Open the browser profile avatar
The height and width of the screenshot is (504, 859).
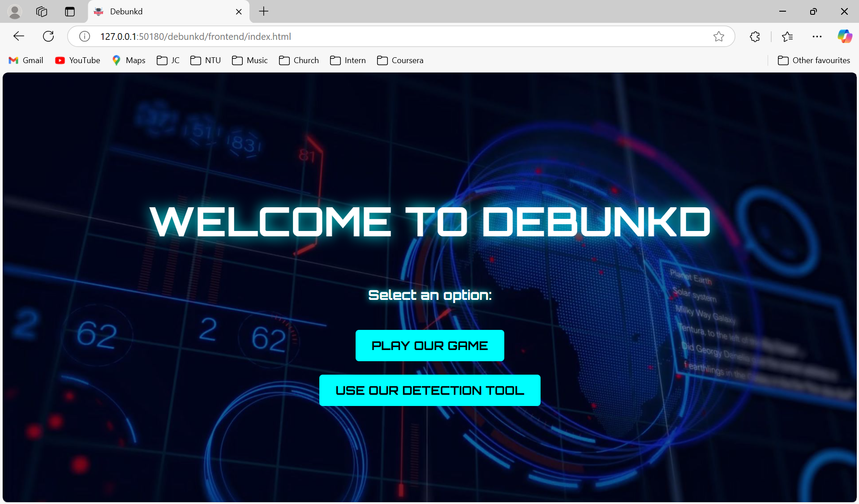[x=15, y=12]
